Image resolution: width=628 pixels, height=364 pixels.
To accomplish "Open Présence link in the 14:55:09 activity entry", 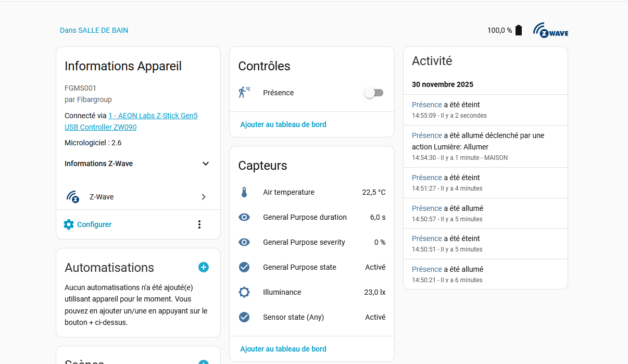I will click(426, 105).
